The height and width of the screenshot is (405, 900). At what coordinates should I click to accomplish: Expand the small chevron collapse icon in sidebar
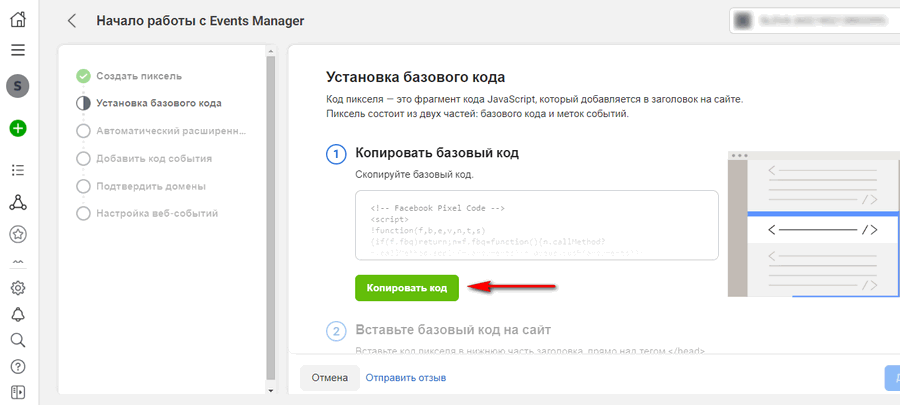pyautogui.click(x=18, y=262)
